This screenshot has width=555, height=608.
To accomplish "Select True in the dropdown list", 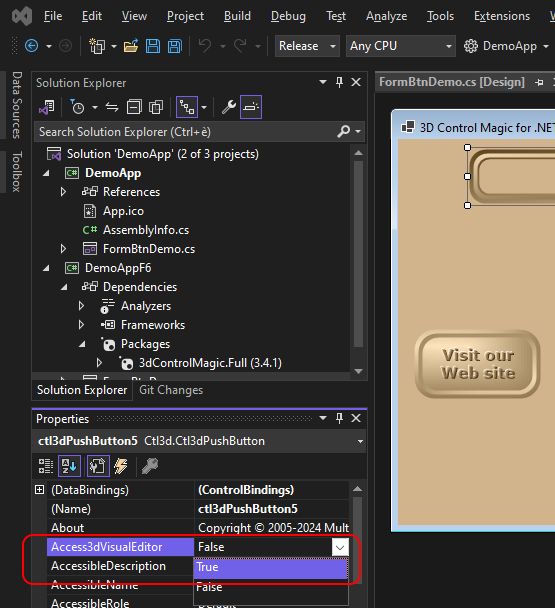I will tap(270, 567).
